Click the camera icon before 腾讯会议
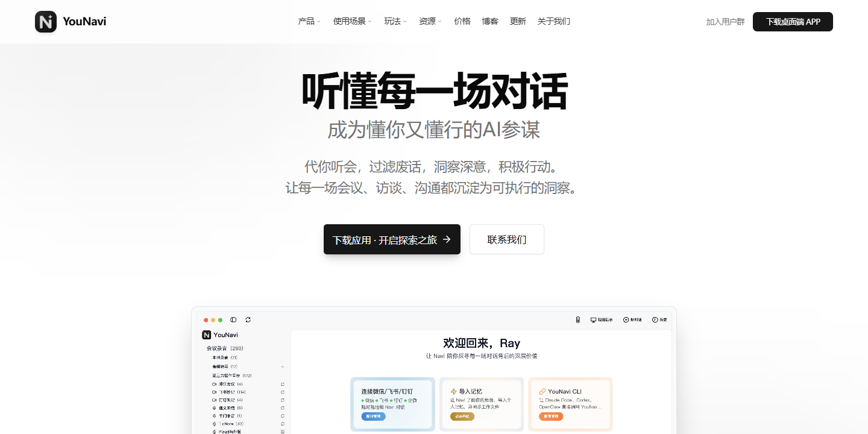This screenshot has height=434, width=868. coord(214,384)
